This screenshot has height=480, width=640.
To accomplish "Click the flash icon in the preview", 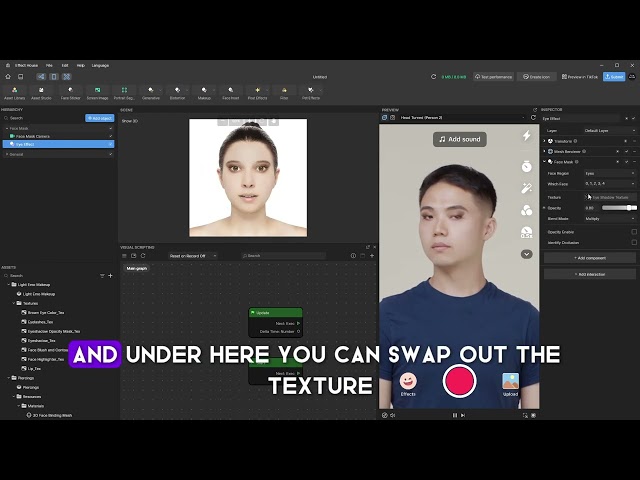I will tap(527, 136).
